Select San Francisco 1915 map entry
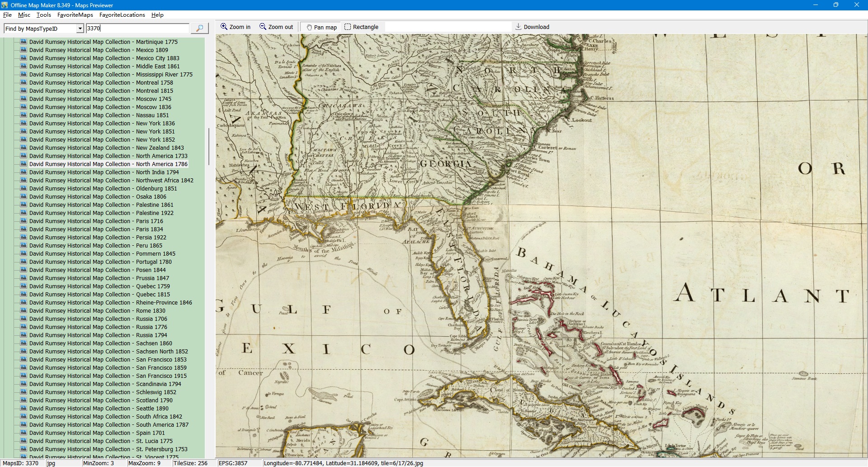 click(x=108, y=376)
